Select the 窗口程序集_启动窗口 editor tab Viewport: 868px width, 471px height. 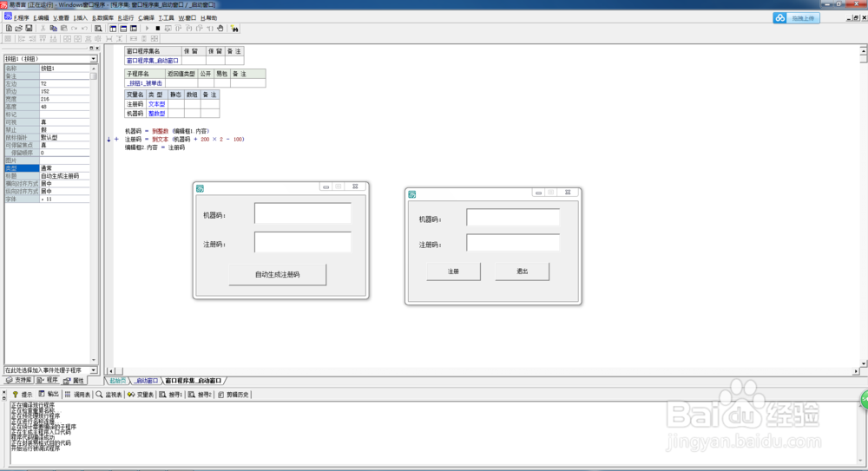[194, 381]
